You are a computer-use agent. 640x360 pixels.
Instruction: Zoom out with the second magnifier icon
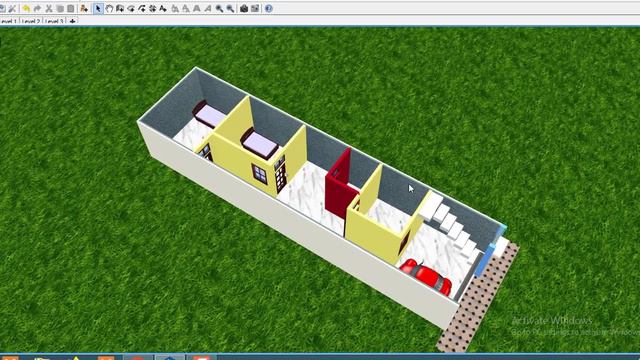pos(230,8)
